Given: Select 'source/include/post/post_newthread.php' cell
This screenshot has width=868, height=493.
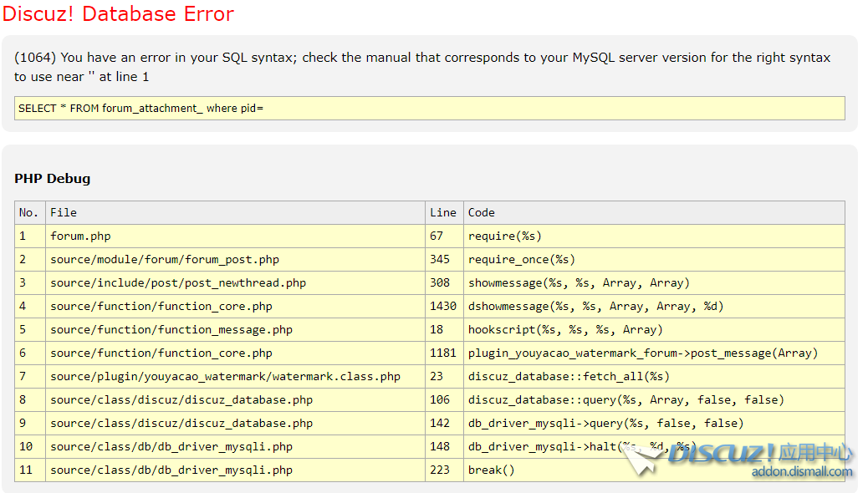Looking at the screenshot, I should [x=235, y=282].
